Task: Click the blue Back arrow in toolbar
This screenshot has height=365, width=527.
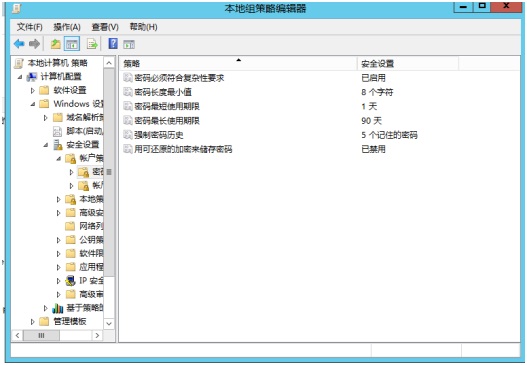Action: 19,44
